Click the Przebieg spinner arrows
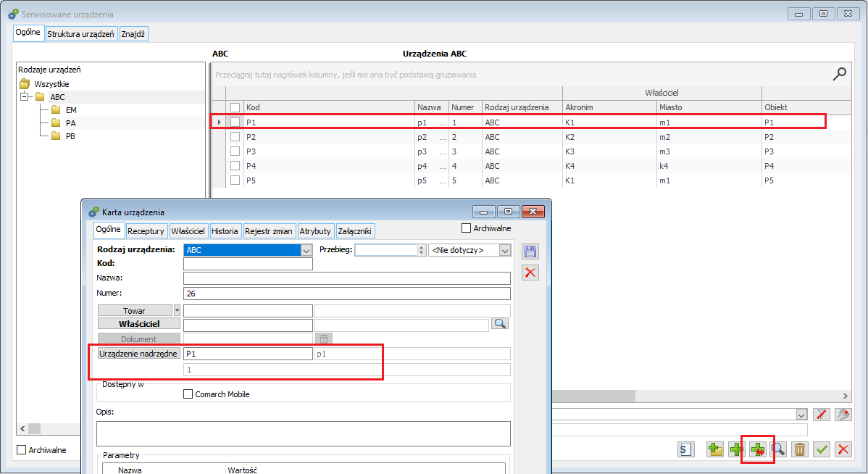The height and width of the screenshot is (474, 868). tap(421, 250)
